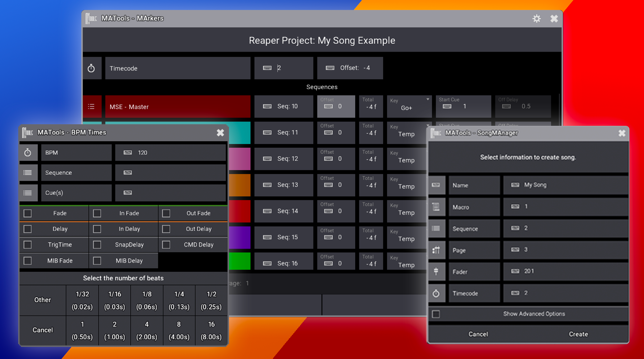Cancel the BPM Times dialog
The width and height of the screenshot is (644, 359).
pyautogui.click(x=43, y=330)
